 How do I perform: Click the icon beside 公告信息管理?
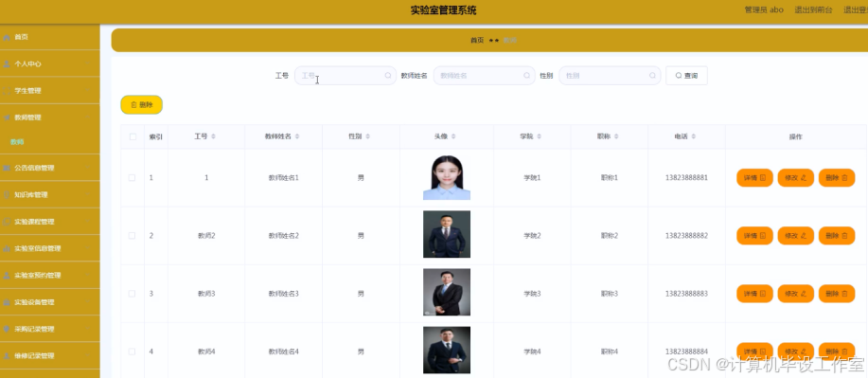7,168
